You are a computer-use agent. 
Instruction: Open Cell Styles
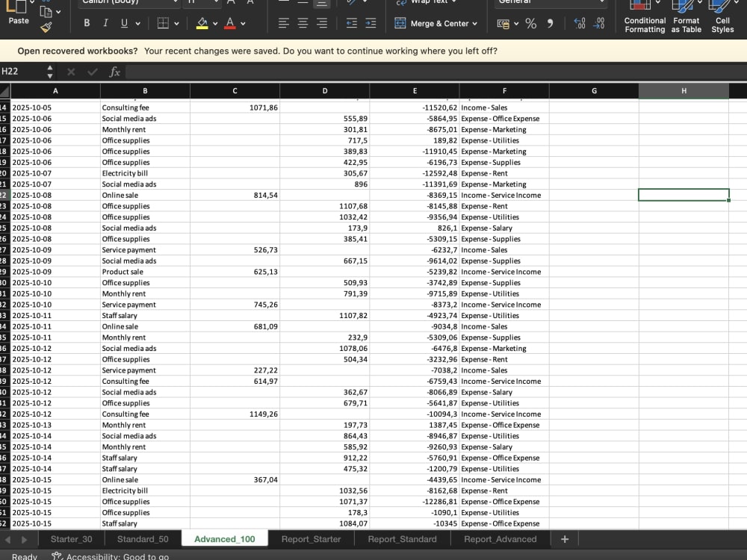point(722,18)
